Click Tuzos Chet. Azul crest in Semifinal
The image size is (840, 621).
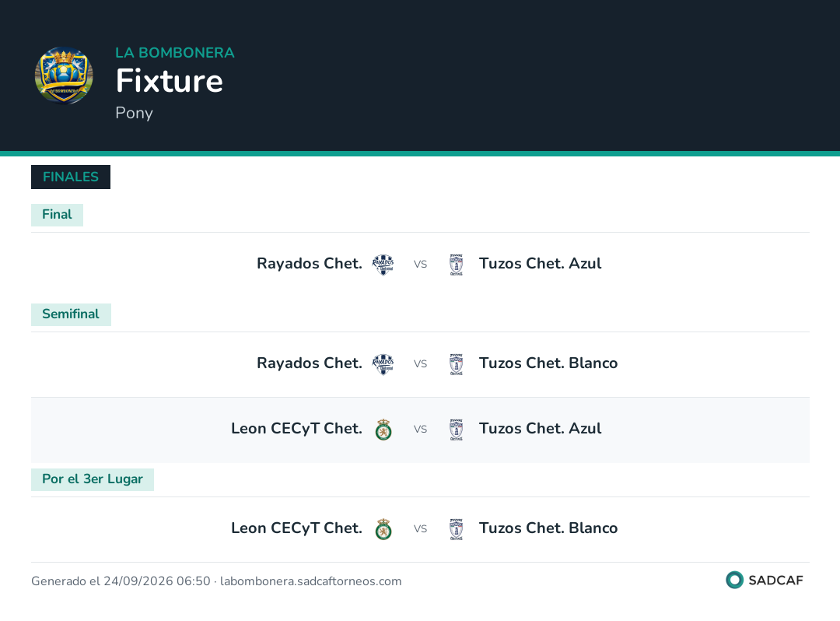click(x=457, y=430)
